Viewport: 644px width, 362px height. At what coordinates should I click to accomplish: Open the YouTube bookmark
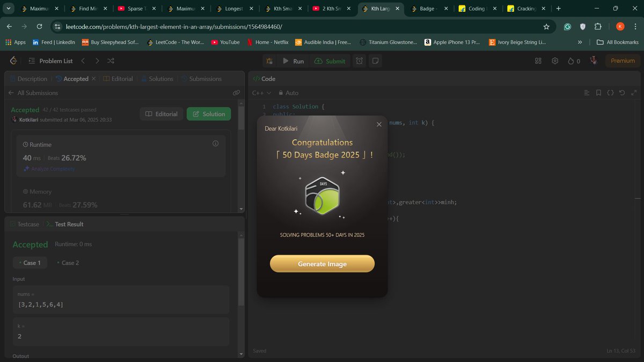coord(225,42)
